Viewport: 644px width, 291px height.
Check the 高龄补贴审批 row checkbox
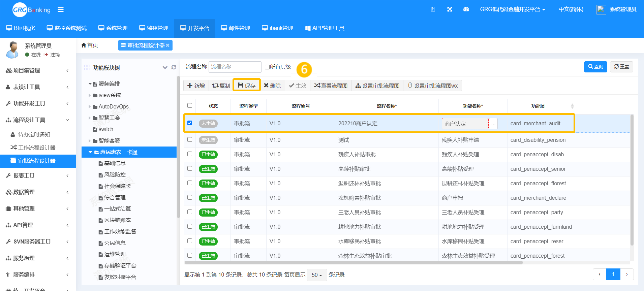(x=190, y=168)
